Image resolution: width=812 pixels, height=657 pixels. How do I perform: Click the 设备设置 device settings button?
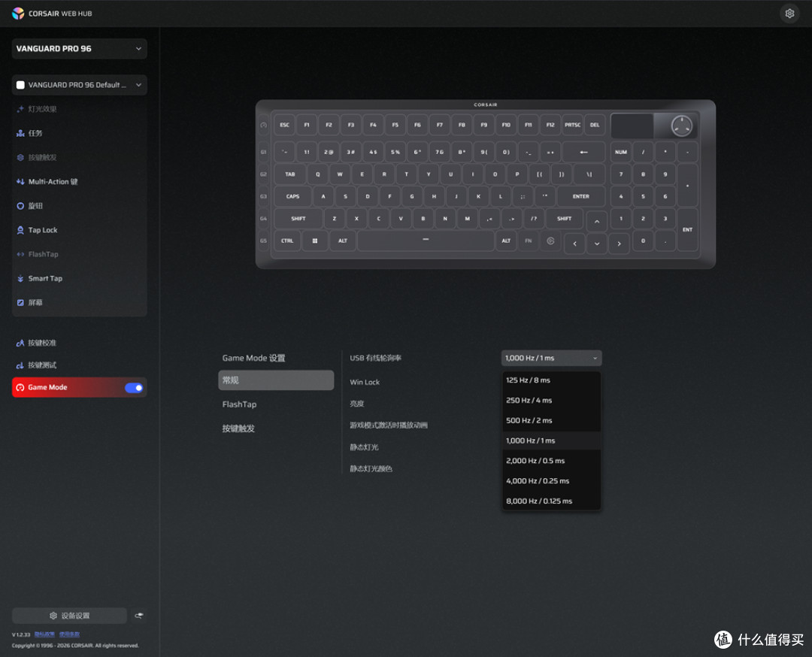[x=69, y=616]
